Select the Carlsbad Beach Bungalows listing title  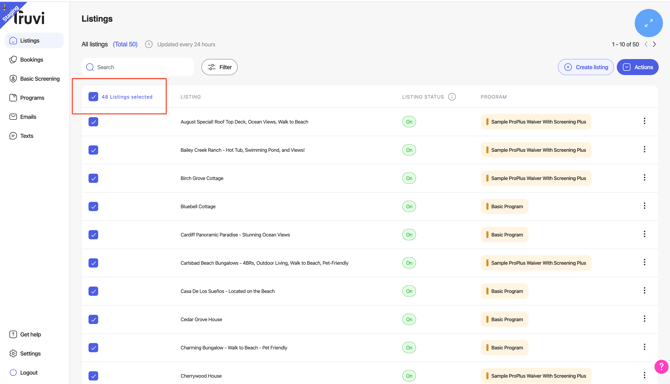click(x=264, y=263)
